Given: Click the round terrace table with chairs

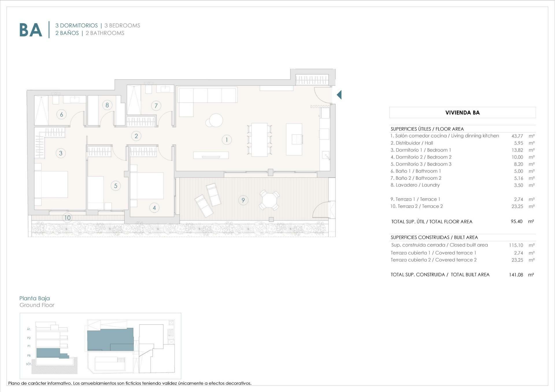Looking at the screenshot, I should click(269, 200).
